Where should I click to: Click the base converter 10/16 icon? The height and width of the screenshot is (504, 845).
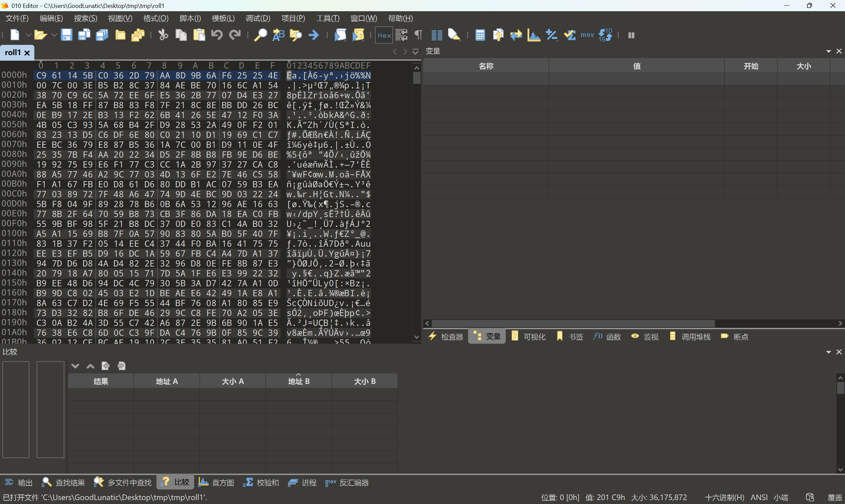(605, 35)
